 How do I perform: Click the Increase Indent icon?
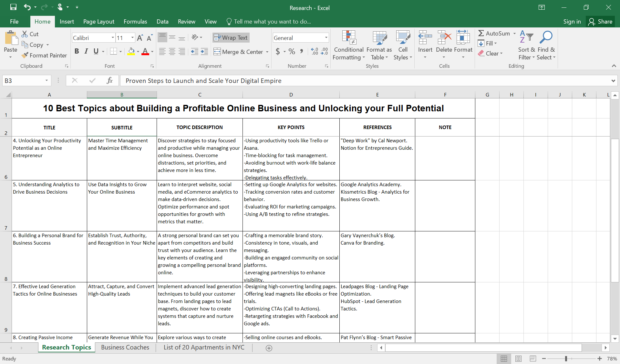(204, 52)
